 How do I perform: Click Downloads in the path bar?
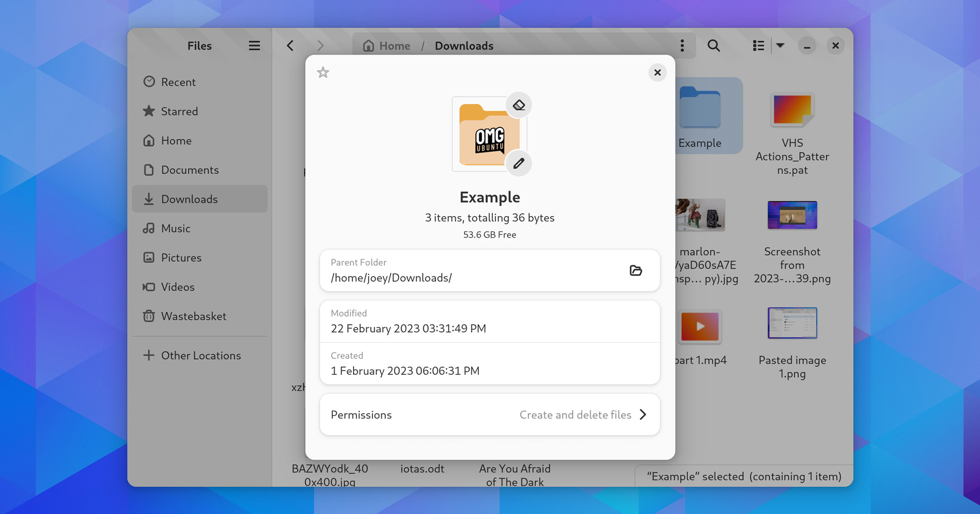click(x=464, y=46)
